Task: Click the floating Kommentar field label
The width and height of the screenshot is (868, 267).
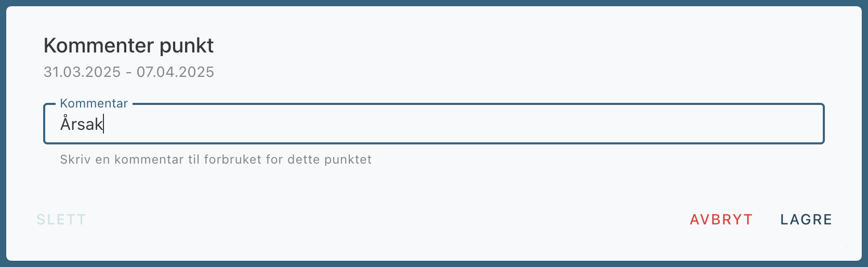Action: coord(94,103)
